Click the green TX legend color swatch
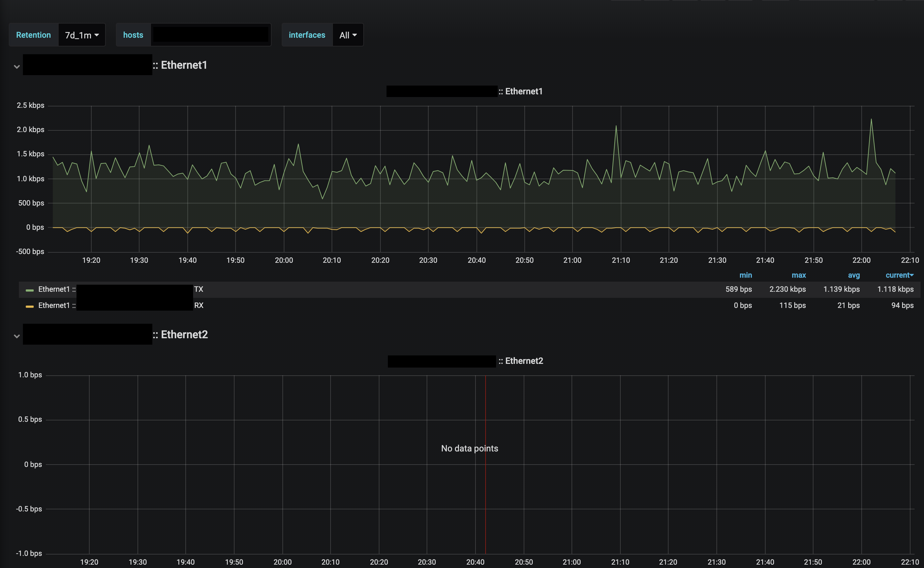 pyautogui.click(x=30, y=290)
